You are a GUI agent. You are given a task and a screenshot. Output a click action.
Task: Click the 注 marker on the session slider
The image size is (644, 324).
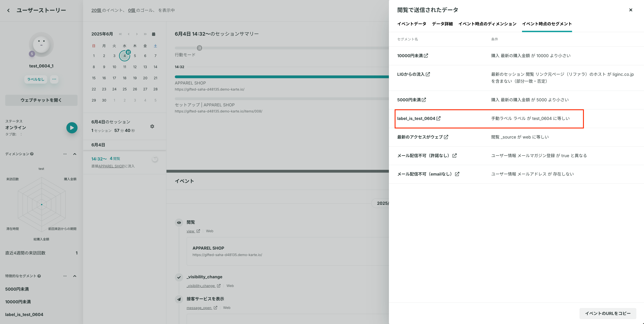[199, 48]
